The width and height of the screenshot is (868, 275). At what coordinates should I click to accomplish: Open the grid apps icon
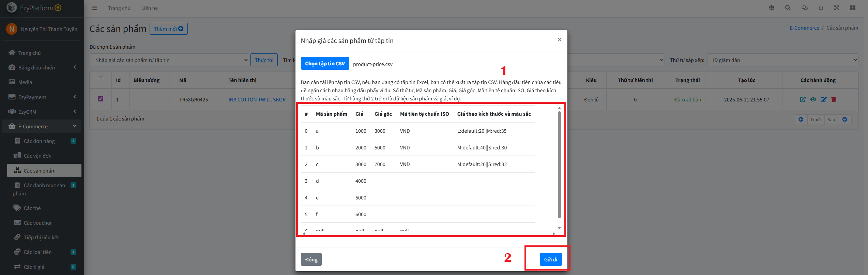click(x=853, y=8)
